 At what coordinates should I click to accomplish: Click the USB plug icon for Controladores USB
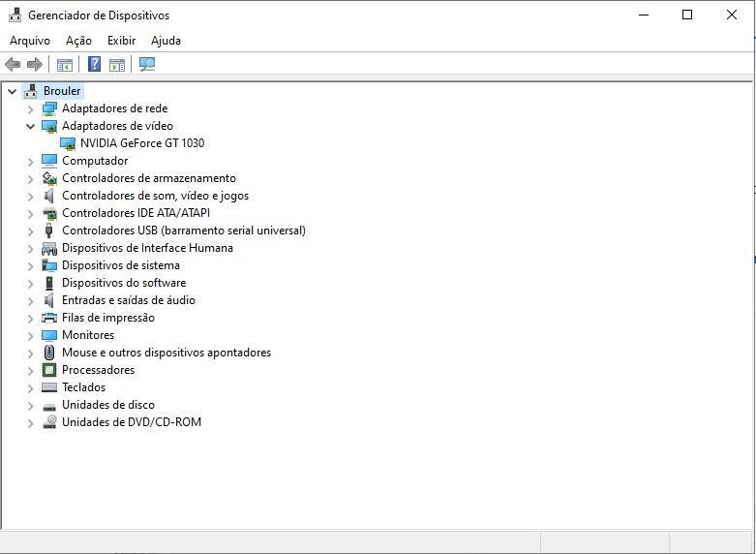click(x=48, y=231)
